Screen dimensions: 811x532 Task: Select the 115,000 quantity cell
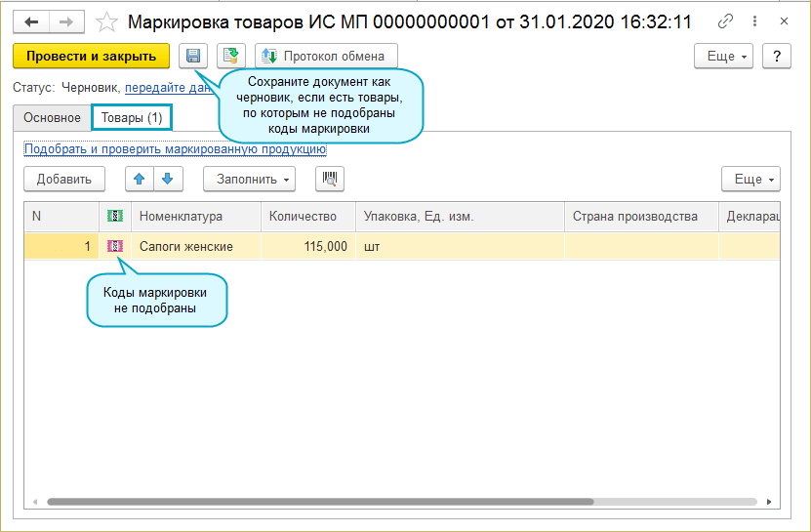pyautogui.click(x=308, y=246)
